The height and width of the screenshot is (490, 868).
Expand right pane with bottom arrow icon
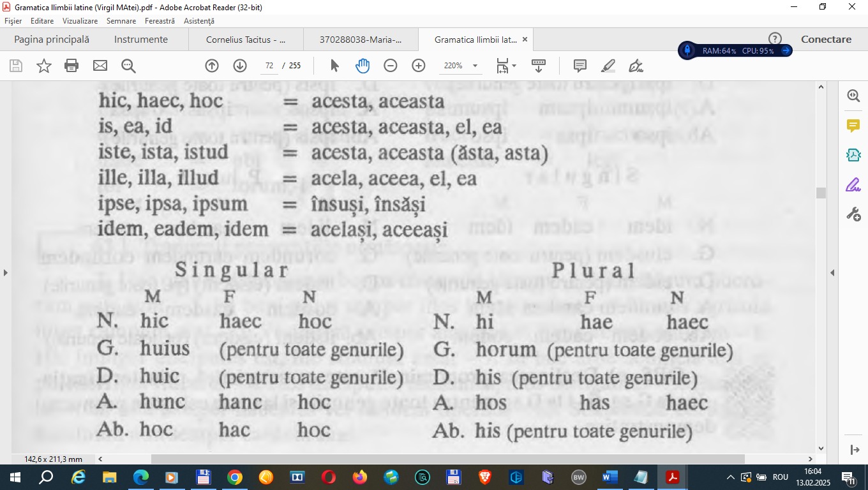point(855,450)
